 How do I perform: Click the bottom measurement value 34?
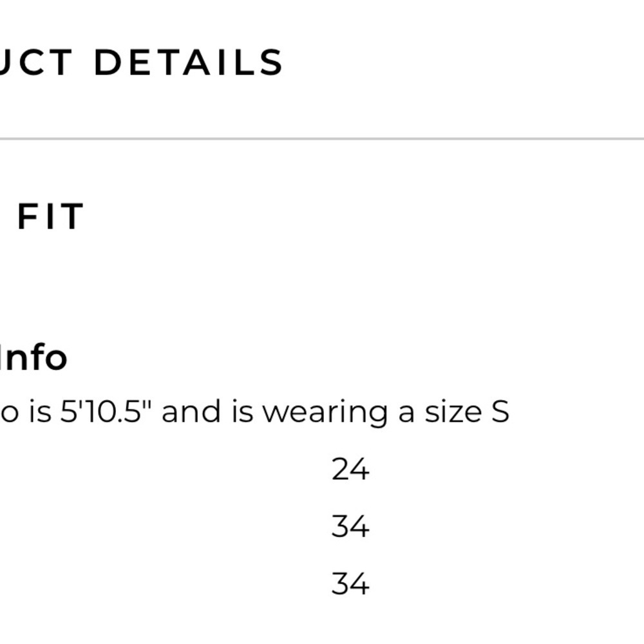[350, 583]
